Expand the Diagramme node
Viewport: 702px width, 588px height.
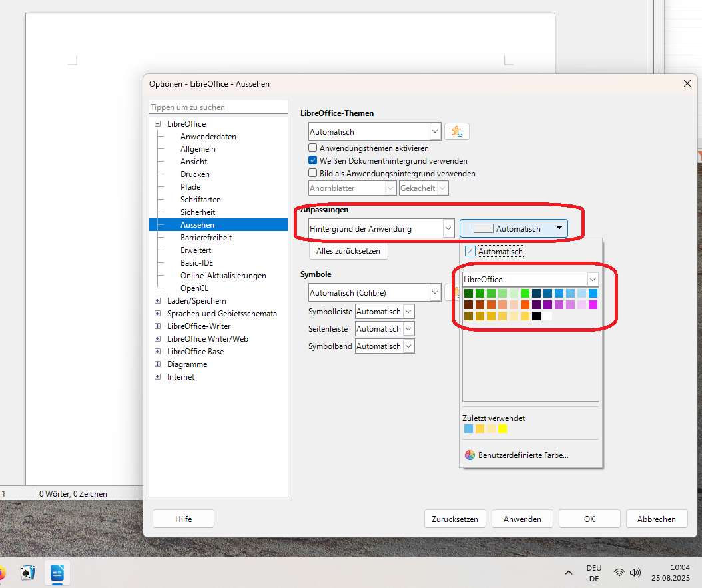tap(158, 364)
